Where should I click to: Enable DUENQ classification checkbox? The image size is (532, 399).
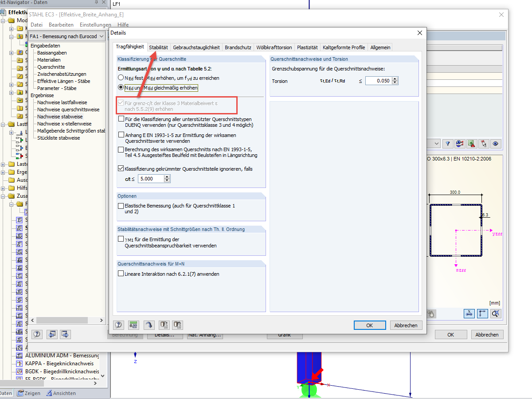121,119
